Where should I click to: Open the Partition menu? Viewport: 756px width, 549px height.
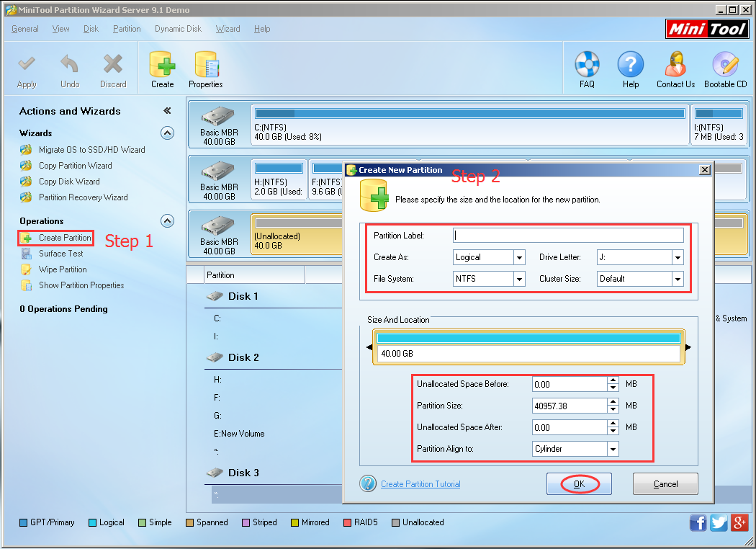pyautogui.click(x=127, y=29)
